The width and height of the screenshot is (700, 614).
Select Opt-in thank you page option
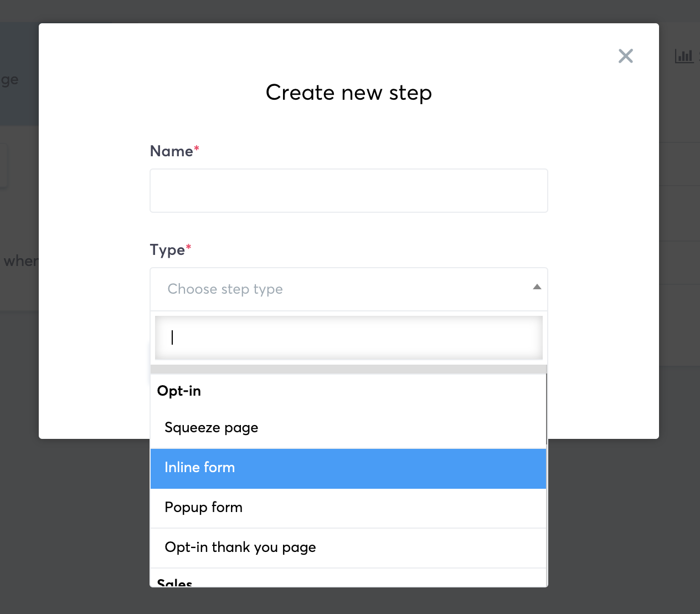240,548
